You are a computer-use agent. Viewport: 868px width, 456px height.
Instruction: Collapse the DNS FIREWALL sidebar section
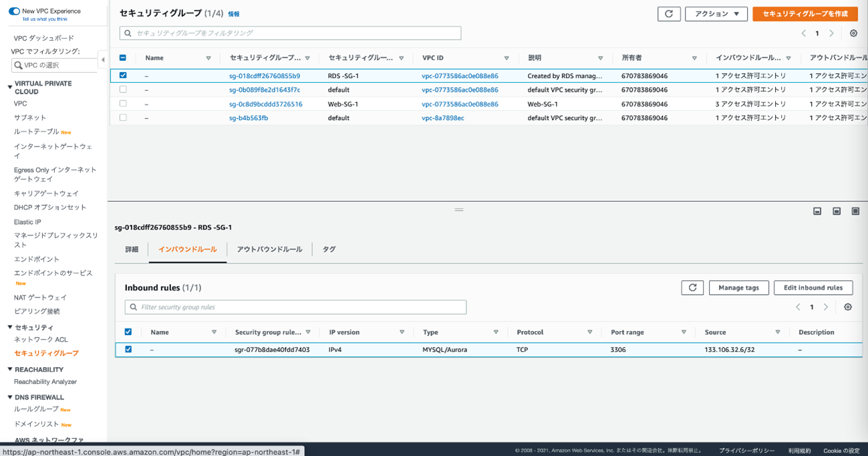(10, 397)
